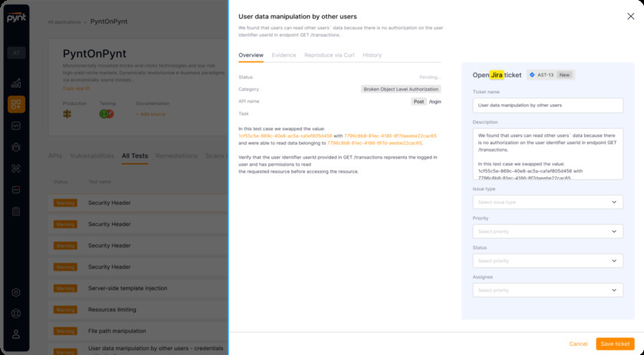The width and height of the screenshot is (644, 355).
Task: Expand the Status dropdown
Action: tap(547, 261)
